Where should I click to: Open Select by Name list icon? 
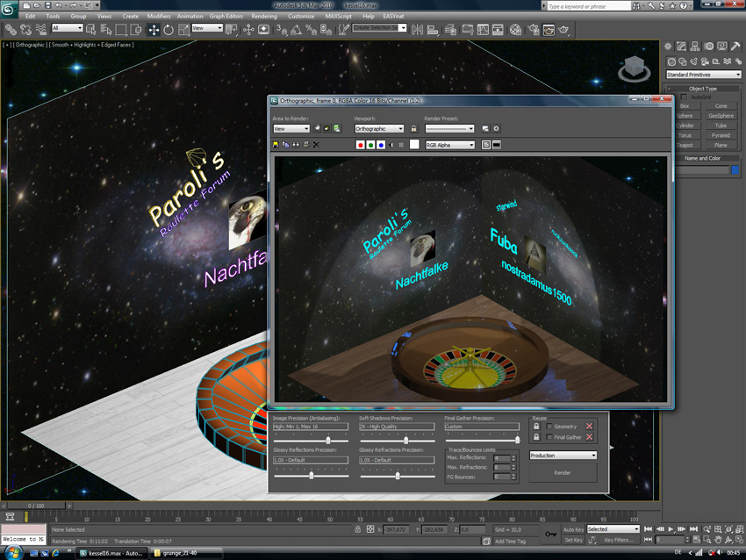point(106,30)
